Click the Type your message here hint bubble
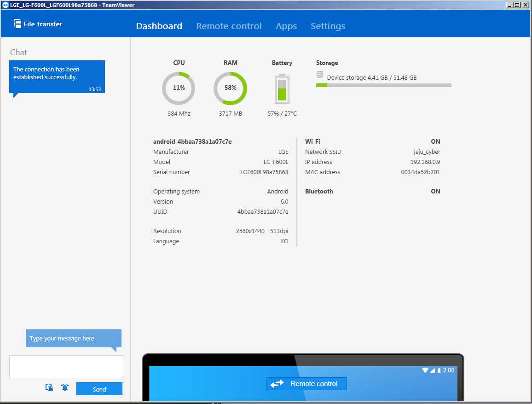This screenshot has width=532, height=404. coord(73,339)
